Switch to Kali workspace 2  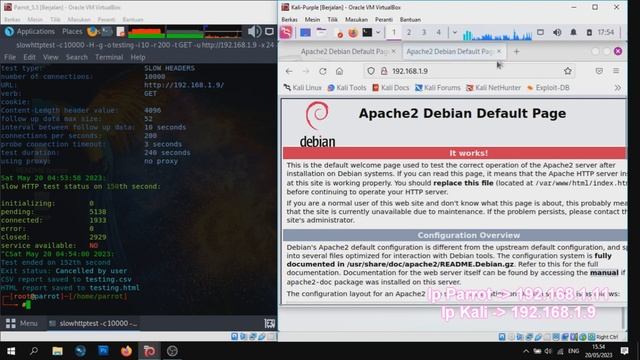click(x=409, y=32)
